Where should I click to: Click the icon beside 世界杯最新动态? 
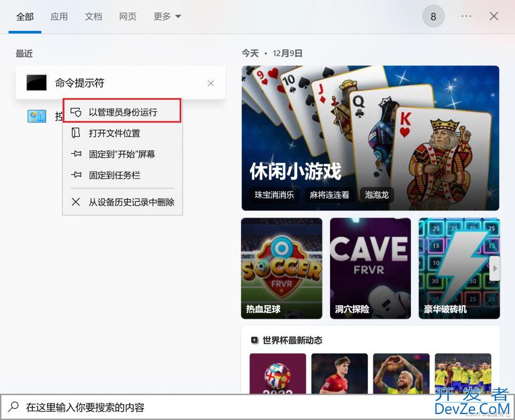254,340
